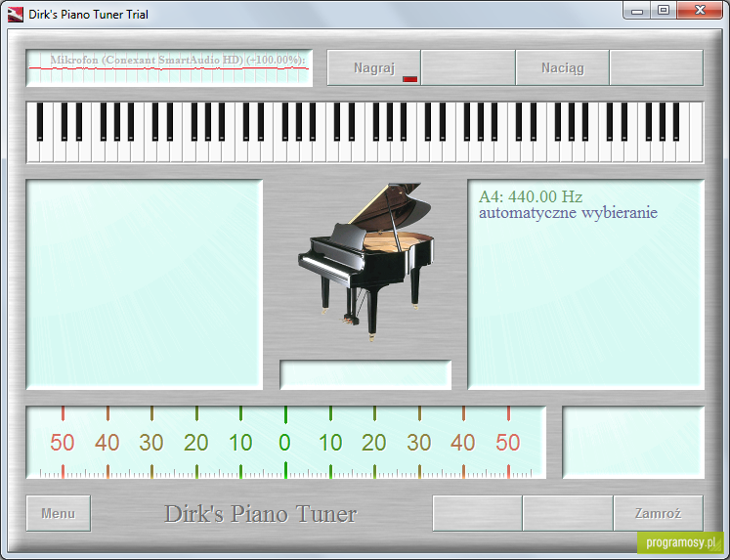Minimize the Piano Tuner window

point(637,11)
